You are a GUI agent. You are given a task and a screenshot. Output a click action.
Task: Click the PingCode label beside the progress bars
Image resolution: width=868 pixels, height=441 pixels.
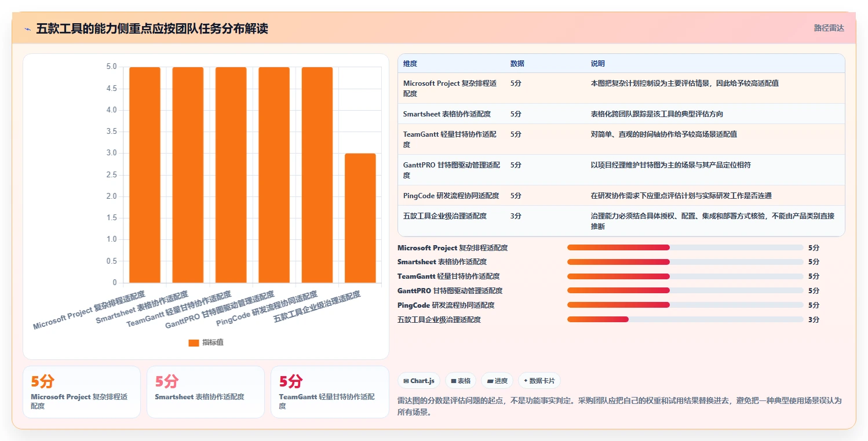tap(446, 305)
